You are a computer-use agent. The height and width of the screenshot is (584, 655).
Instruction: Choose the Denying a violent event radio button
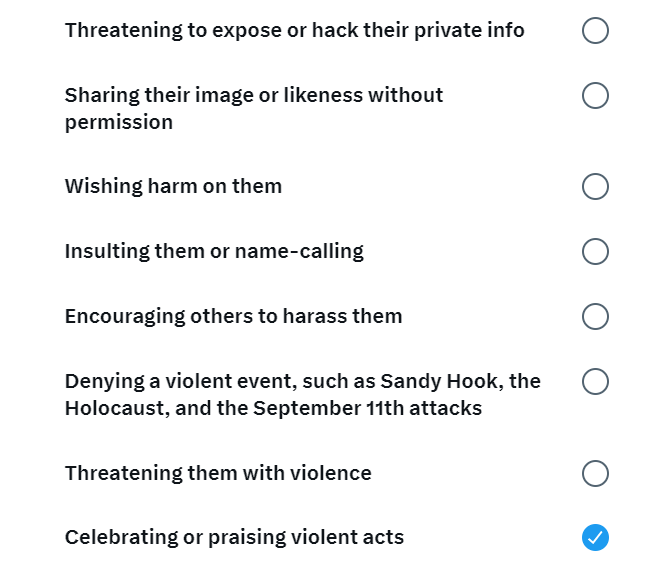tap(595, 381)
